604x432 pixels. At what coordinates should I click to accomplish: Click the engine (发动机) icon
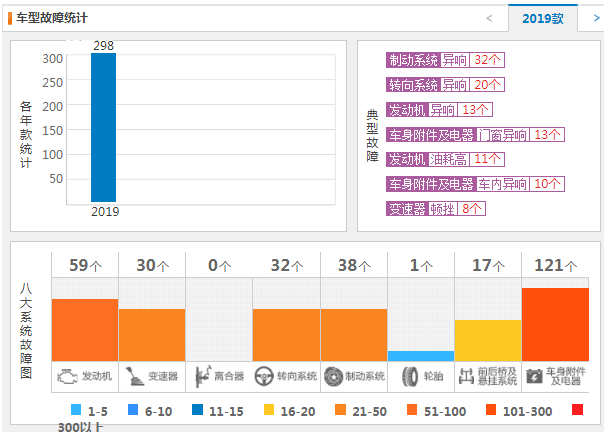(x=67, y=377)
